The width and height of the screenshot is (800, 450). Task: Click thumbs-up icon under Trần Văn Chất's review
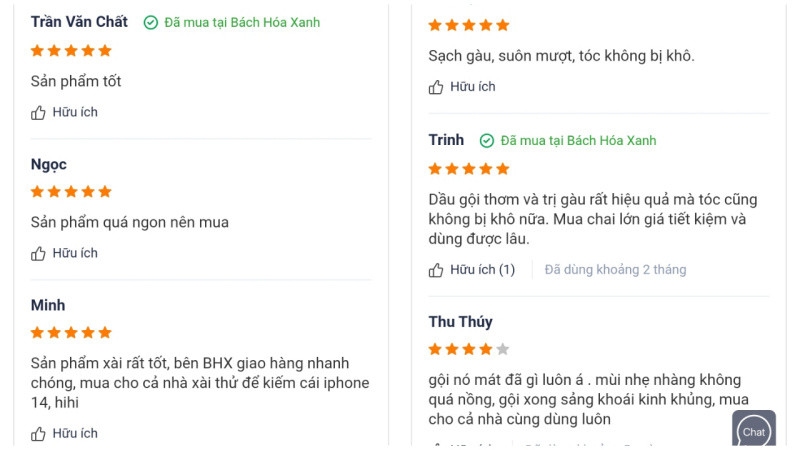click(x=38, y=112)
